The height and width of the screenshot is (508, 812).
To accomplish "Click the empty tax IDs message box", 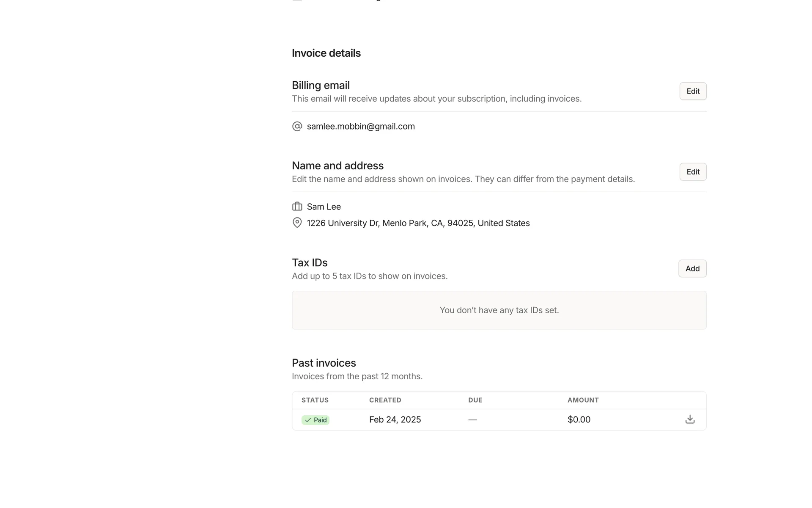I will click(499, 310).
